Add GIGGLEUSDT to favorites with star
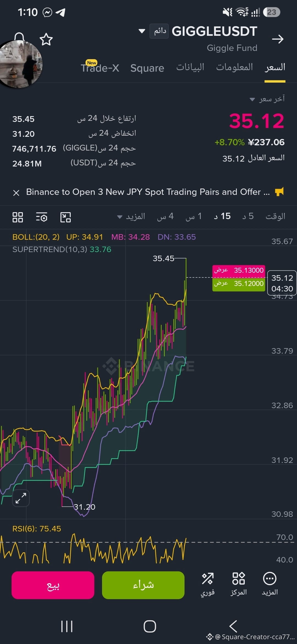297x644 pixels. click(46, 39)
